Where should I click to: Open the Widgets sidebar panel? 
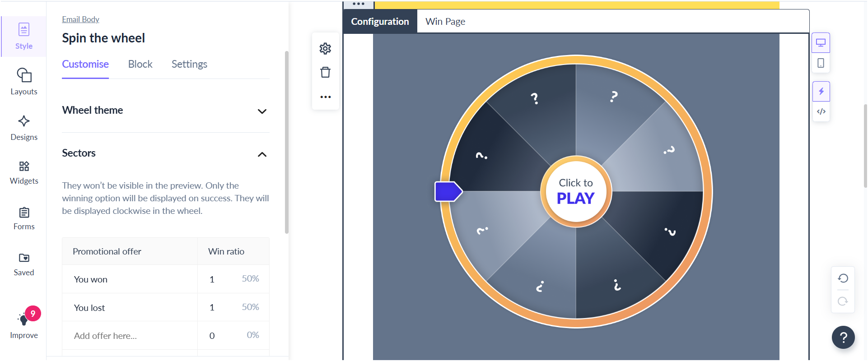tap(24, 173)
